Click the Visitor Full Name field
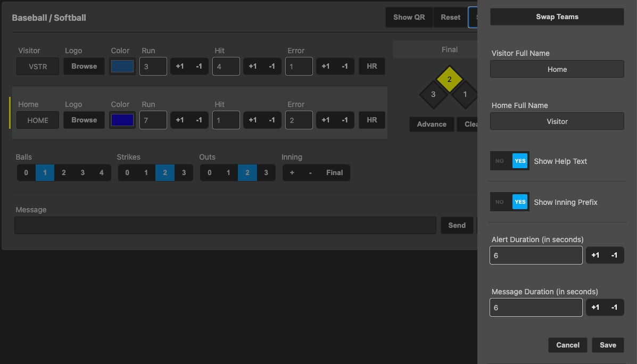The image size is (637, 364). click(557, 69)
